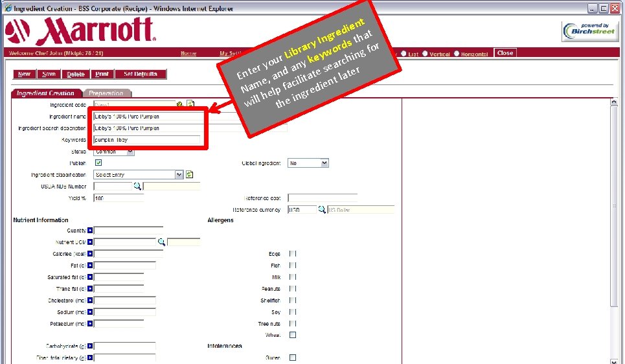Screen dimensions: 625x364
Task: Click the Yield % field
Action: pos(119,198)
